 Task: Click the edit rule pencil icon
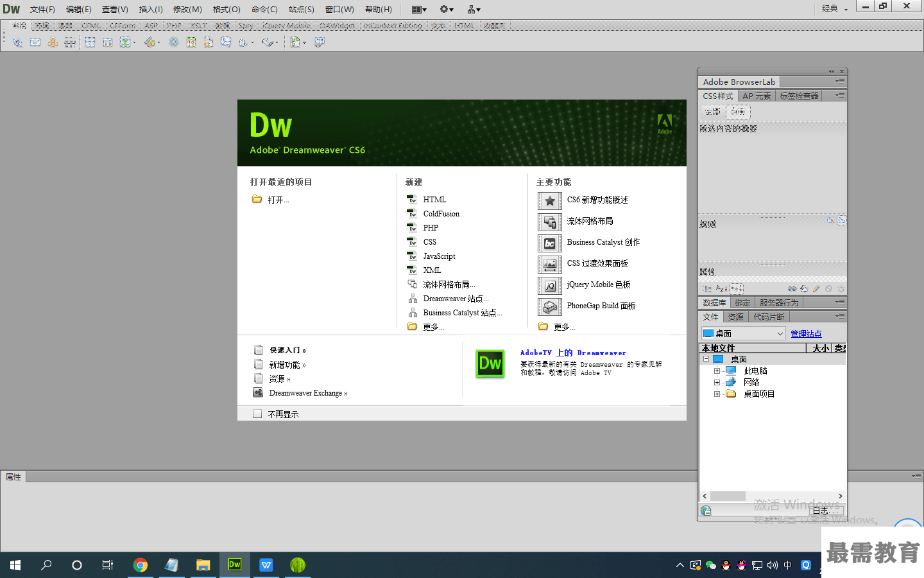[x=816, y=289]
